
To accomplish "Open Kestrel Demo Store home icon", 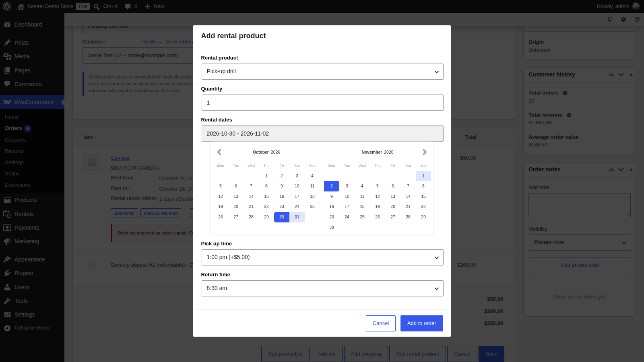I will tap(21, 6).
